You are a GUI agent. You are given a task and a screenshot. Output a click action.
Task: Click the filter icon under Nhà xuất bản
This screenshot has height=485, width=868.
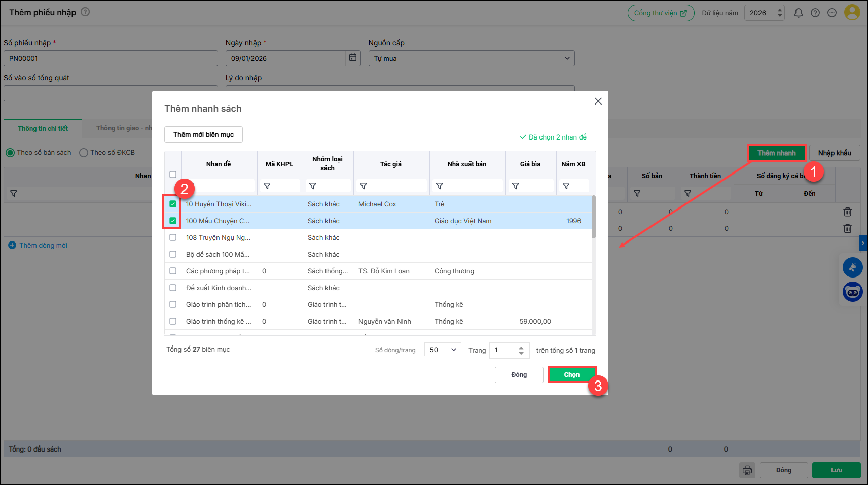[440, 186]
